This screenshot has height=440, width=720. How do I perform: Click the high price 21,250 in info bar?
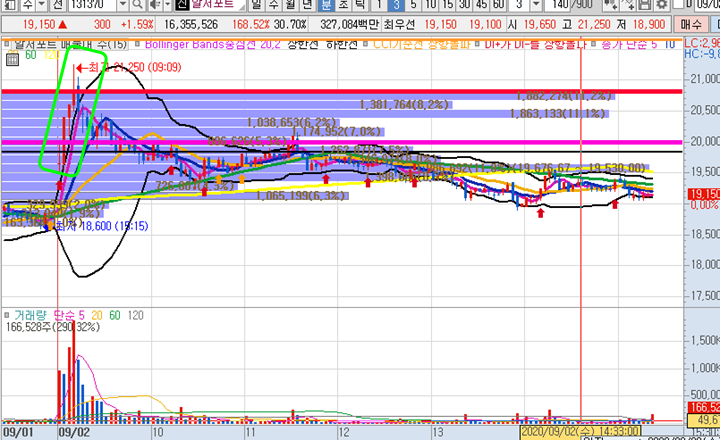point(594,24)
